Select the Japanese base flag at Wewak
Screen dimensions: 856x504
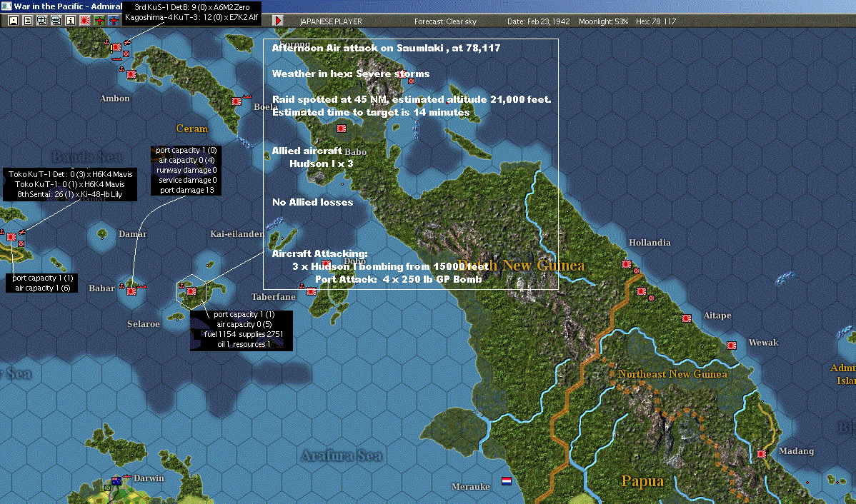click(x=732, y=346)
